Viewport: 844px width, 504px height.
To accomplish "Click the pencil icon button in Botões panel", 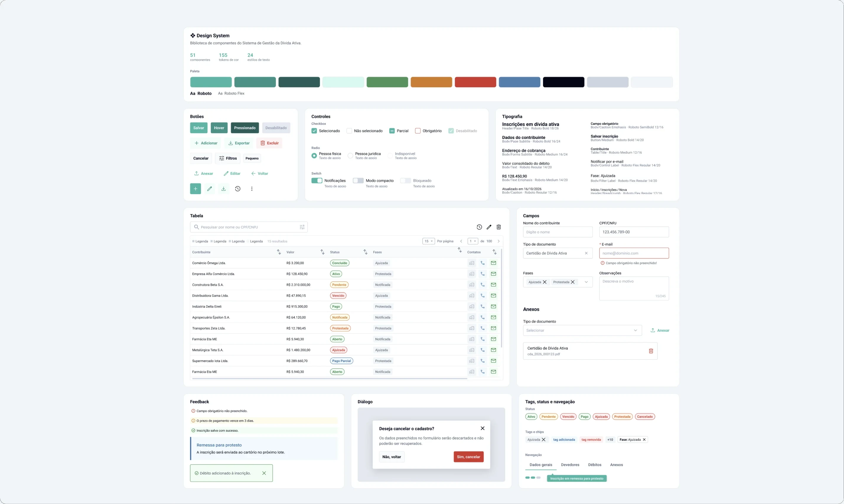I will pos(210,189).
